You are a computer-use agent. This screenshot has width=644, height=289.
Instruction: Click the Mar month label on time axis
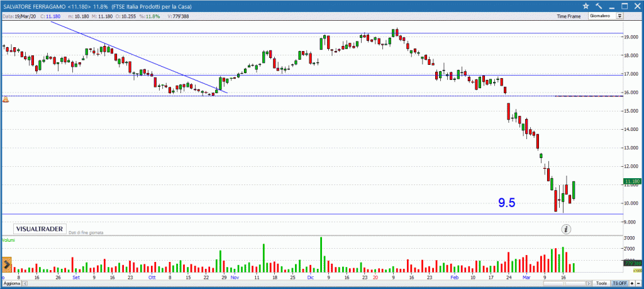pos(528,278)
